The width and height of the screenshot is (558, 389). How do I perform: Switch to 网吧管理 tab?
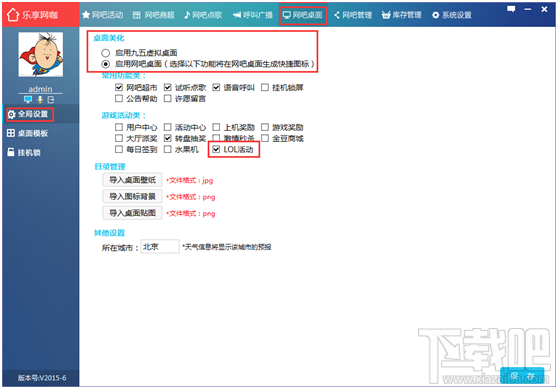(353, 15)
